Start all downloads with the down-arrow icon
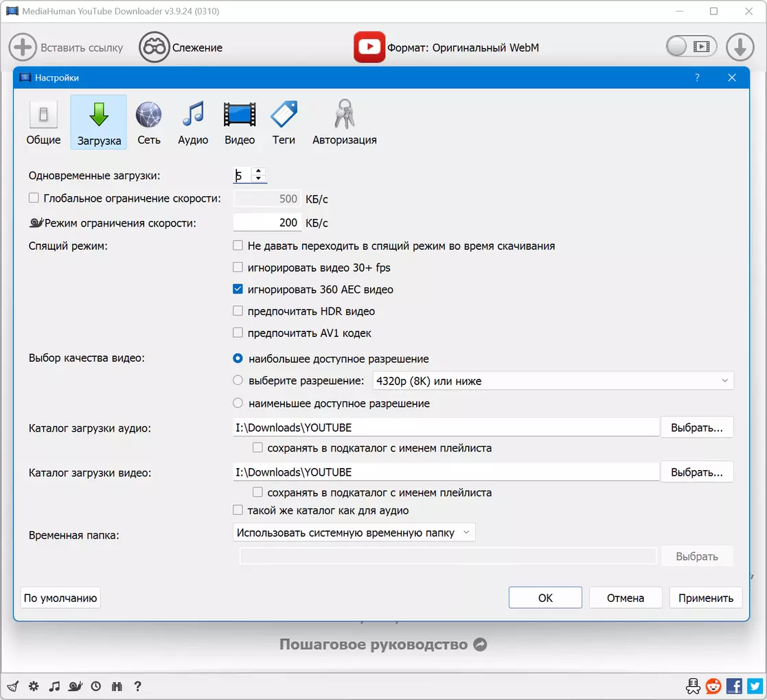This screenshot has height=700, width=767. (740, 47)
